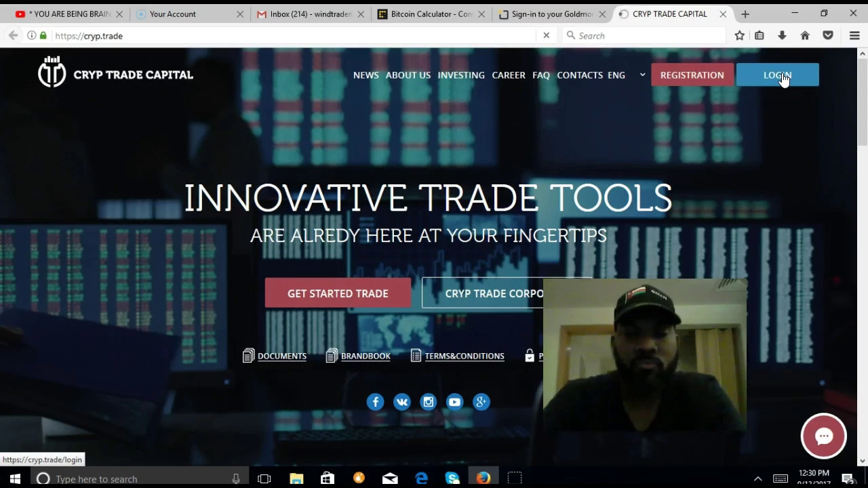Open a new browser tab

coord(745,14)
